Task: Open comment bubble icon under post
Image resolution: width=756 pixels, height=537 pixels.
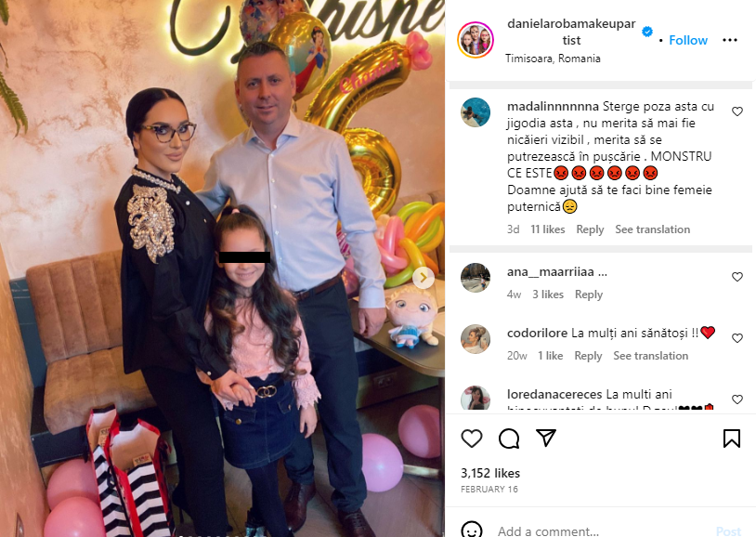Action: tap(509, 439)
